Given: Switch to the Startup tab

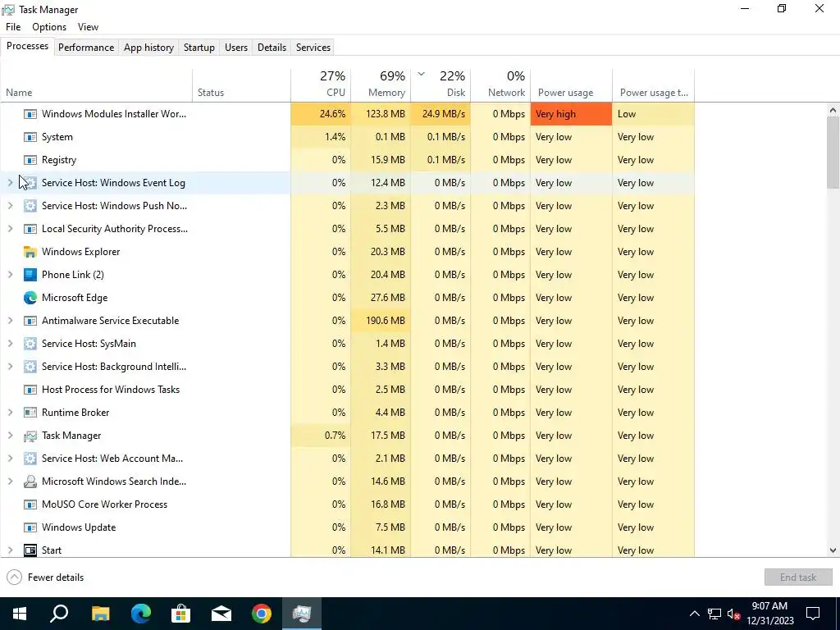Looking at the screenshot, I should (199, 47).
